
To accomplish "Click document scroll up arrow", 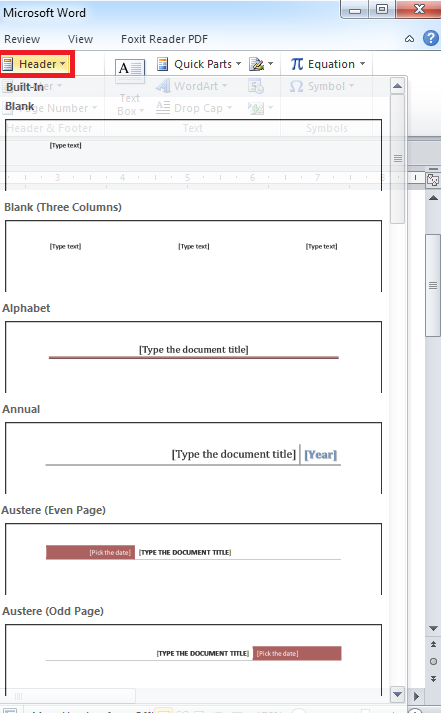I will [x=433, y=197].
